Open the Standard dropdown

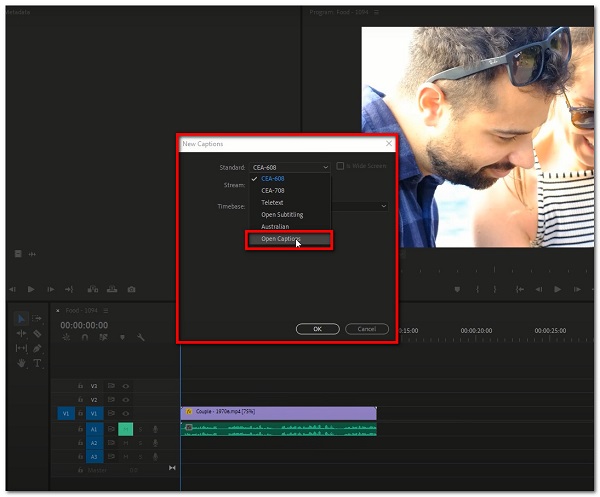pyautogui.click(x=289, y=167)
